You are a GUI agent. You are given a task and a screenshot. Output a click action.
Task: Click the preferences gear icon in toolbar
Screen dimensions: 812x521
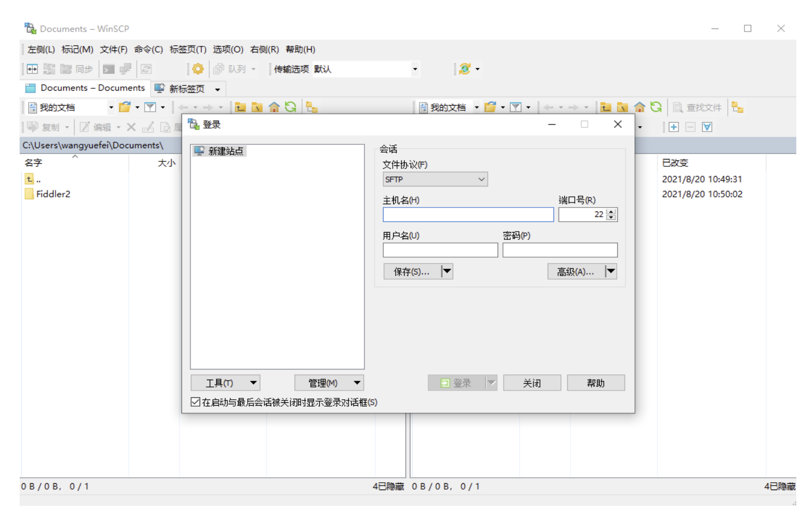[198, 69]
